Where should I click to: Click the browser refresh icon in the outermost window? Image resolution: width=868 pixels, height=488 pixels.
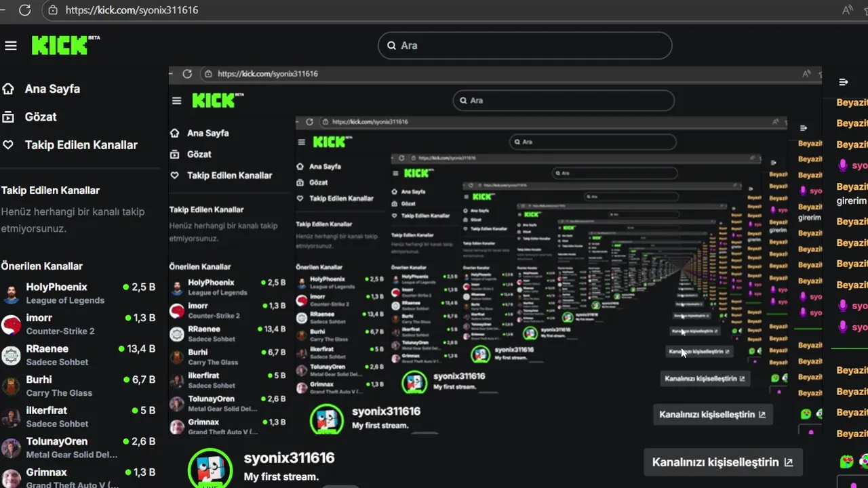pyautogui.click(x=24, y=10)
